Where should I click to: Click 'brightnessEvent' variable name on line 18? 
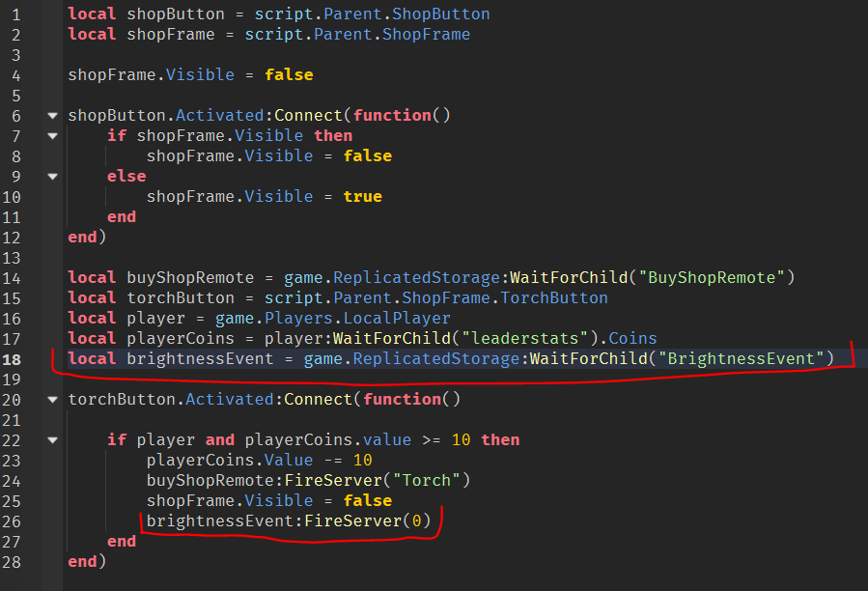pyautogui.click(x=201, y=359)
